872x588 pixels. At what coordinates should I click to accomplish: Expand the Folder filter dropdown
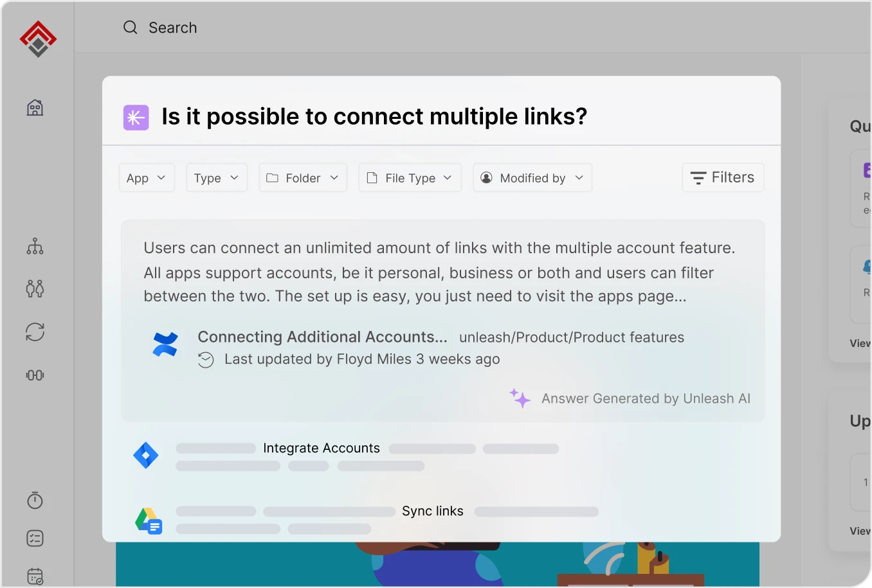click(302, 177)
